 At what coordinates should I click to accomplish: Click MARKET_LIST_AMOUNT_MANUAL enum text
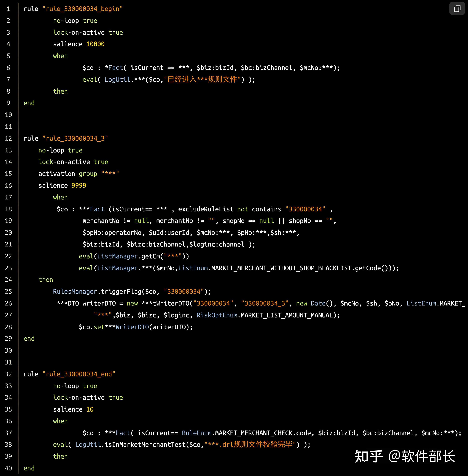point(287,315)
